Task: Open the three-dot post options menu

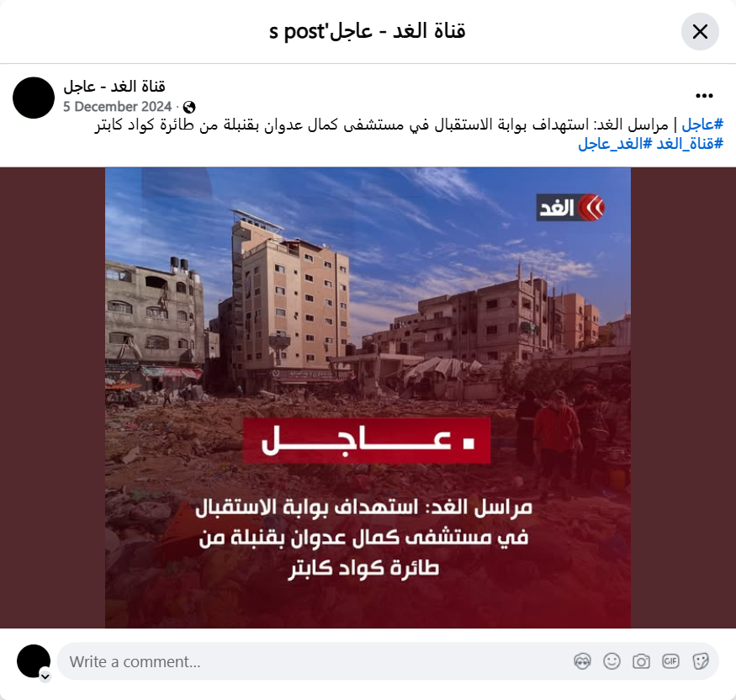Action: click(704, 96)
